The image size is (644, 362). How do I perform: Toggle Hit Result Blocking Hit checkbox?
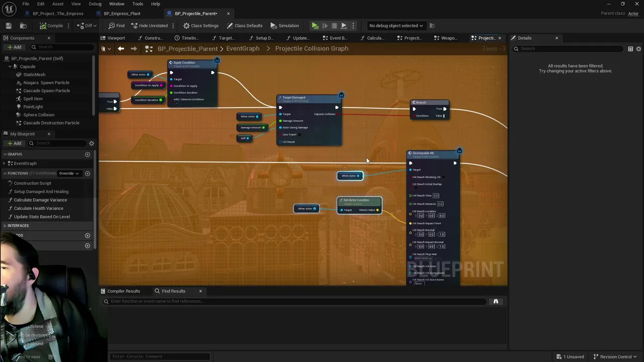click(x=444, y=177)
